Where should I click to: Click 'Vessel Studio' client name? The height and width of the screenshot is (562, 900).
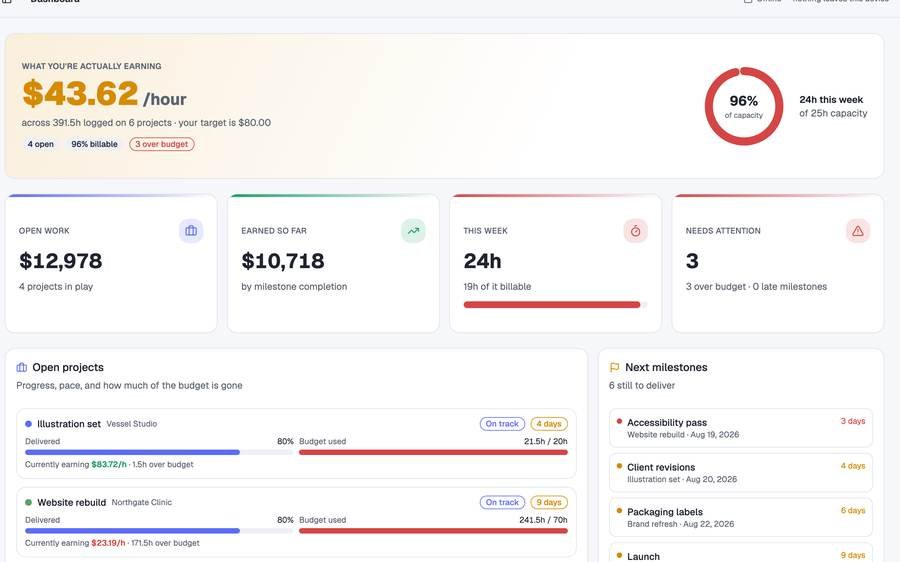coord(131,424)
